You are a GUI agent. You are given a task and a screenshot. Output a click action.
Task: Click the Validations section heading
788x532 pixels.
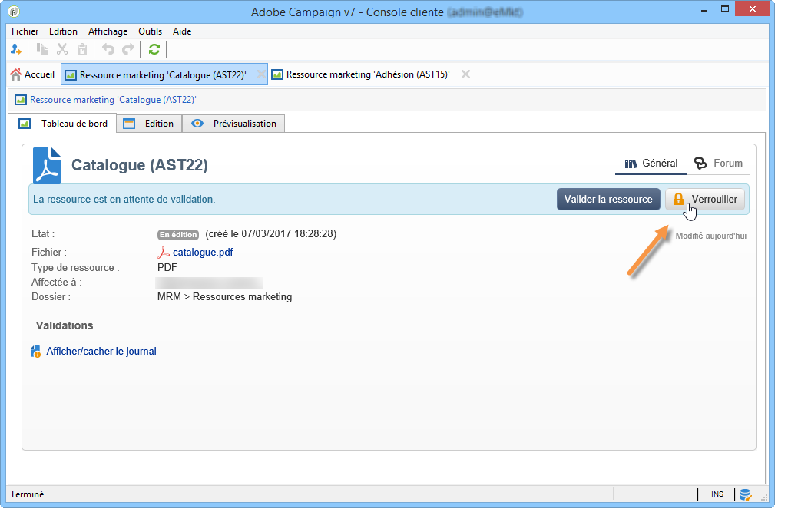pos(65,325)
